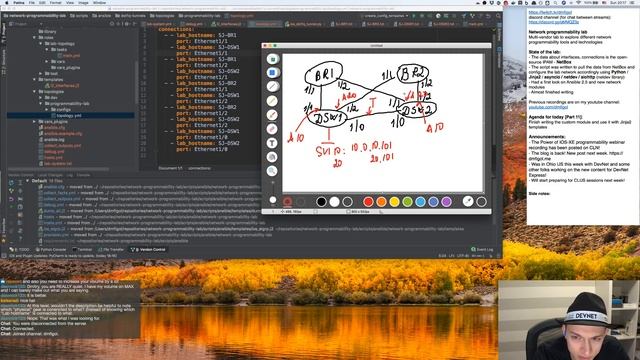Screen dimensions: 640x360
Task: Pick the orange color swatch
Action: (x=381, y=201)
